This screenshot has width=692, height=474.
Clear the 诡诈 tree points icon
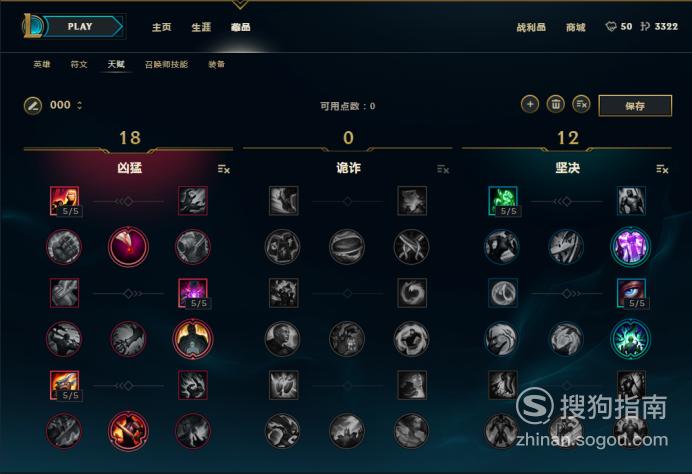pos(443,169)
